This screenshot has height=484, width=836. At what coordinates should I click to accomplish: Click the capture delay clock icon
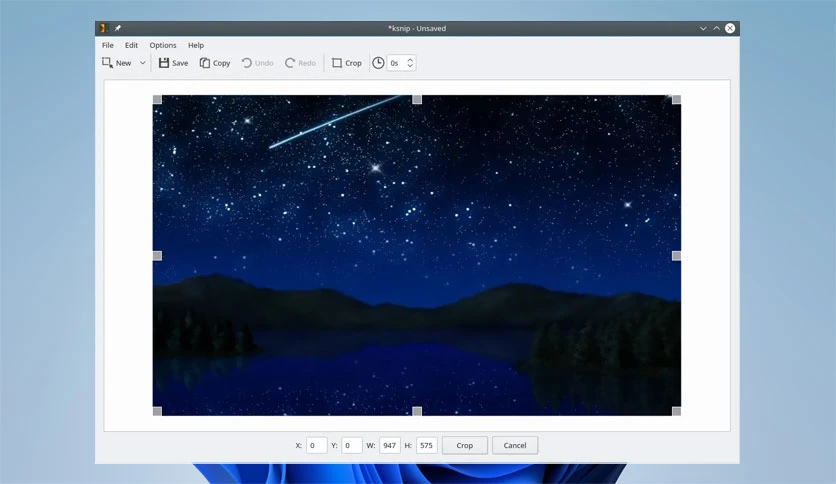[x=378, y=63]
